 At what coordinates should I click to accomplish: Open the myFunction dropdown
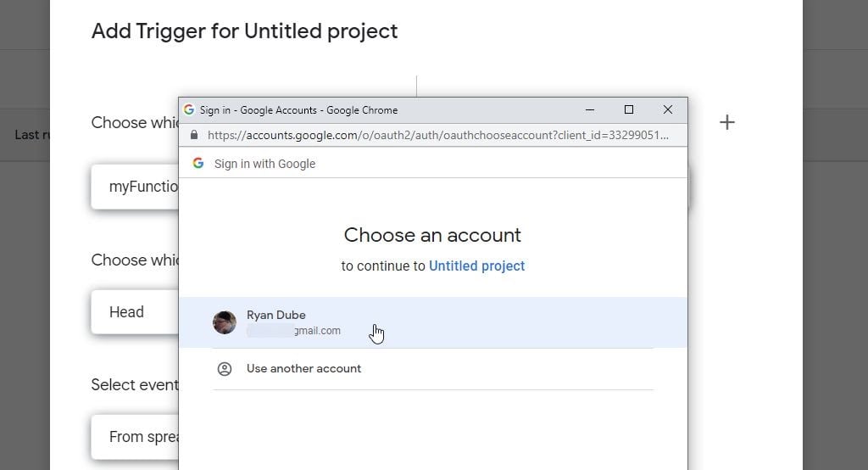[136, 187]
